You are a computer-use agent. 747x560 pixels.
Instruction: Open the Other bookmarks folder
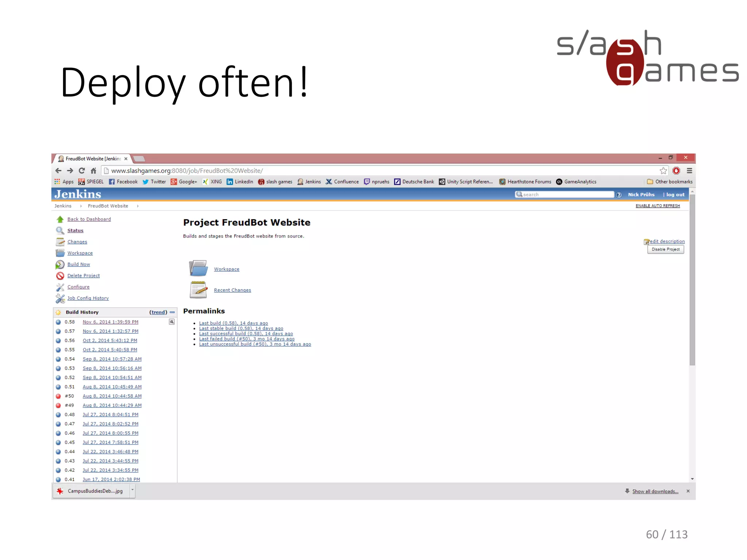pyautogui.click(x=669, y=182)
